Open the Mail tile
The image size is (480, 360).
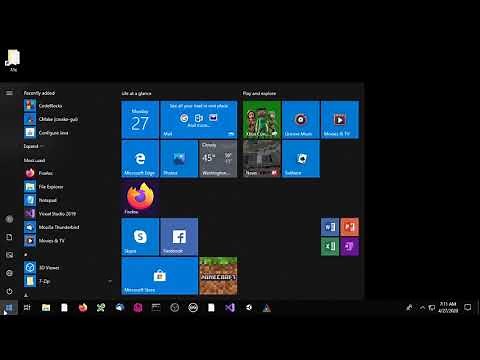pos(199,119)
